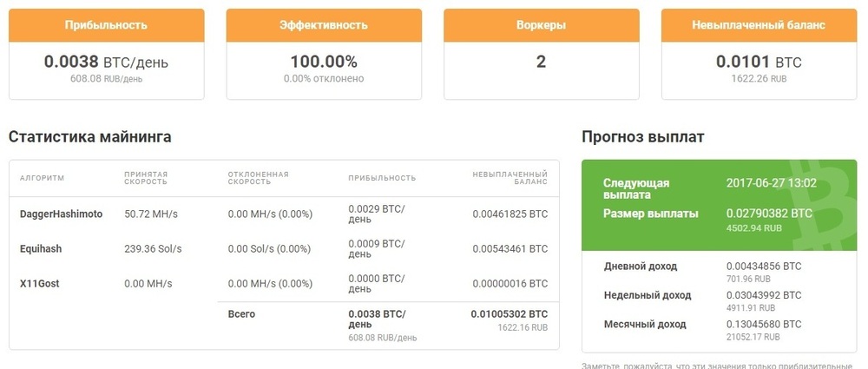Viewport: 868px width, 369px height.
Task: Click the Всего total balance 0.01005302 BTC
Action: (x=510, y=314)
